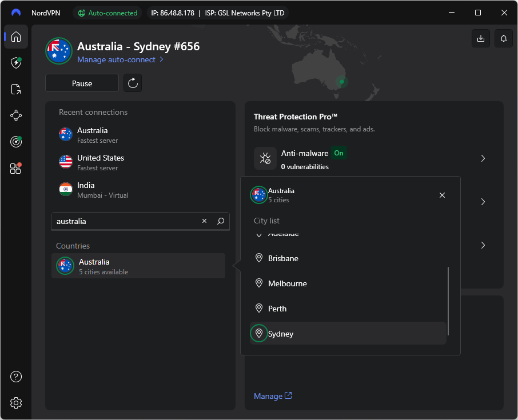Expand Anti-malware details with its chevron
The width and height of the screenshot is (518, 420).
[483, 158]
